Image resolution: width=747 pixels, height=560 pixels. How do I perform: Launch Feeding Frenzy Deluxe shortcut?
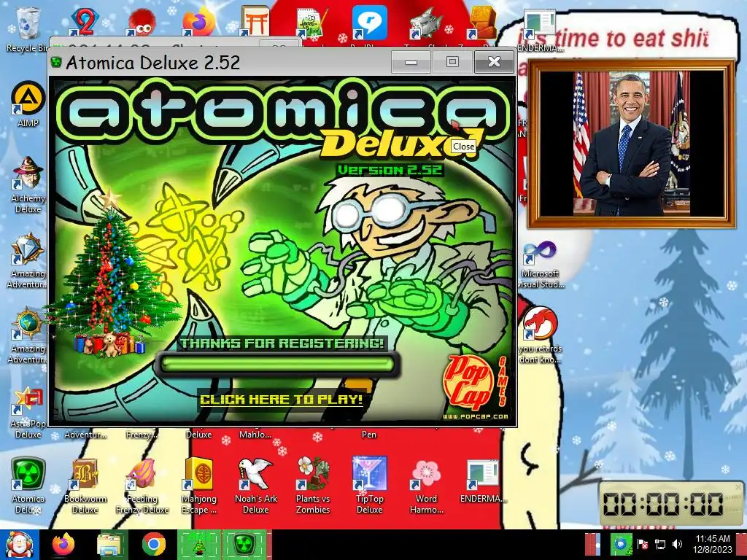pyautogui.click(x=142, y=485)
